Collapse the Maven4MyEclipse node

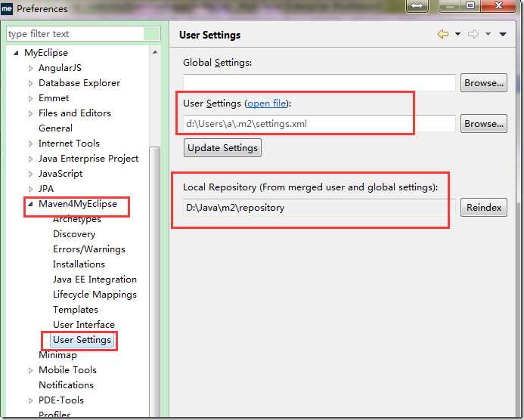point(30,204)
